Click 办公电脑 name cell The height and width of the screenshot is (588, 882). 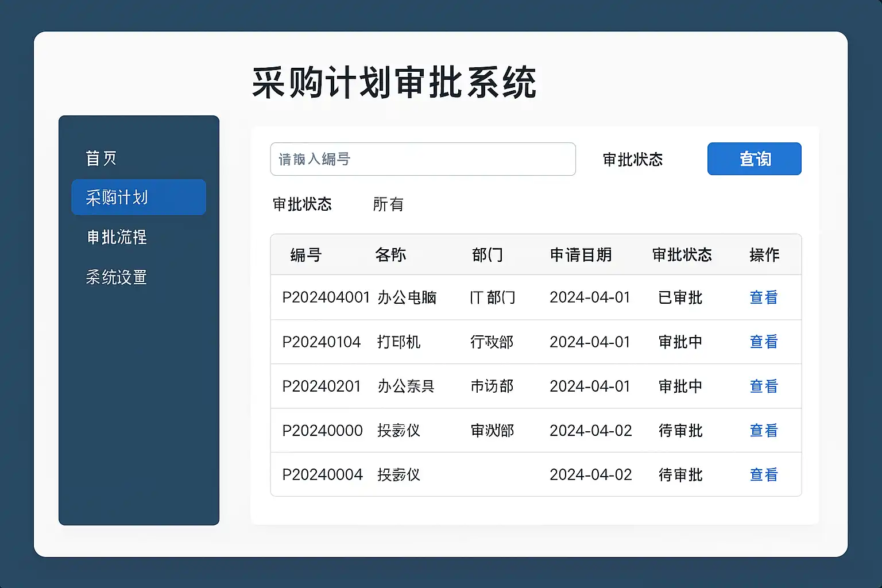coord(407,297)
